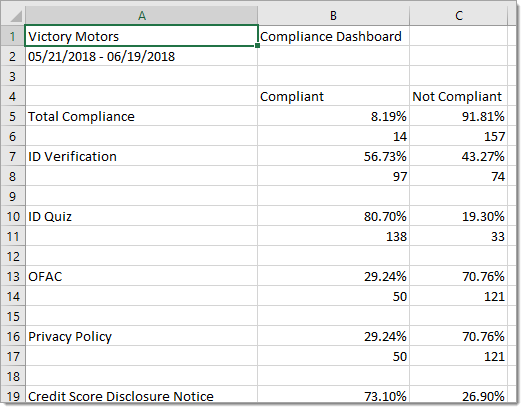Select column B header
524x410 pixels.
(333, 15)
